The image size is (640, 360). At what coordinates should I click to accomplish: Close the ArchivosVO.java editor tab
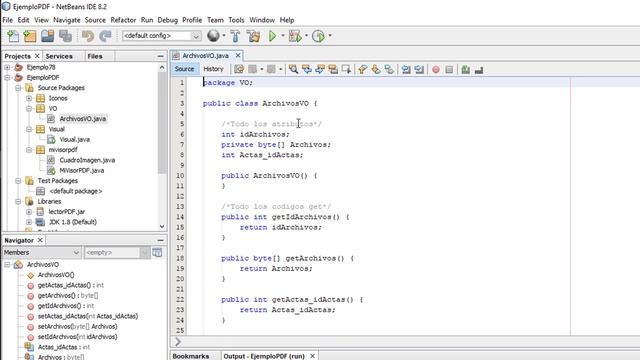[238, 56]
